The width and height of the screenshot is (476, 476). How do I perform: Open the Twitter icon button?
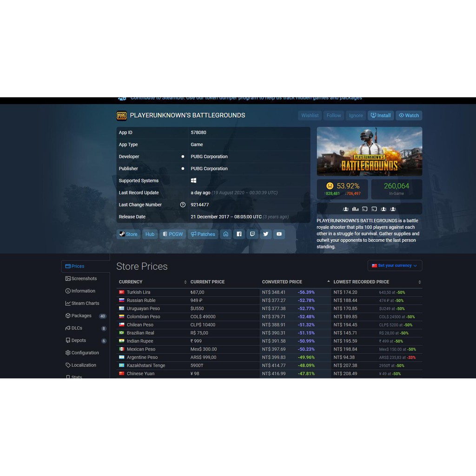(265, 234)
